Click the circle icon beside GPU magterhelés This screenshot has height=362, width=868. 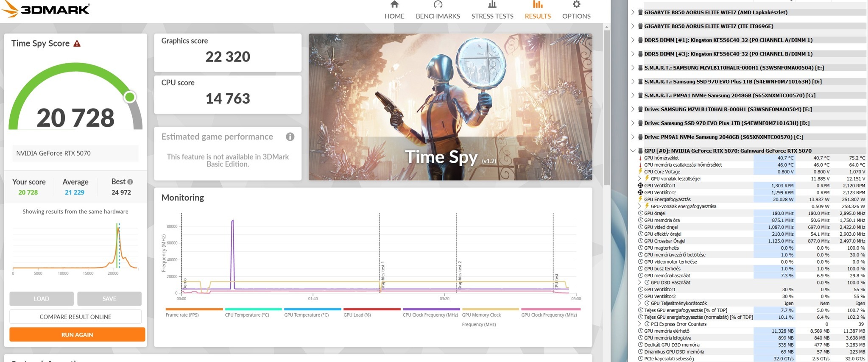coord(640,248)
